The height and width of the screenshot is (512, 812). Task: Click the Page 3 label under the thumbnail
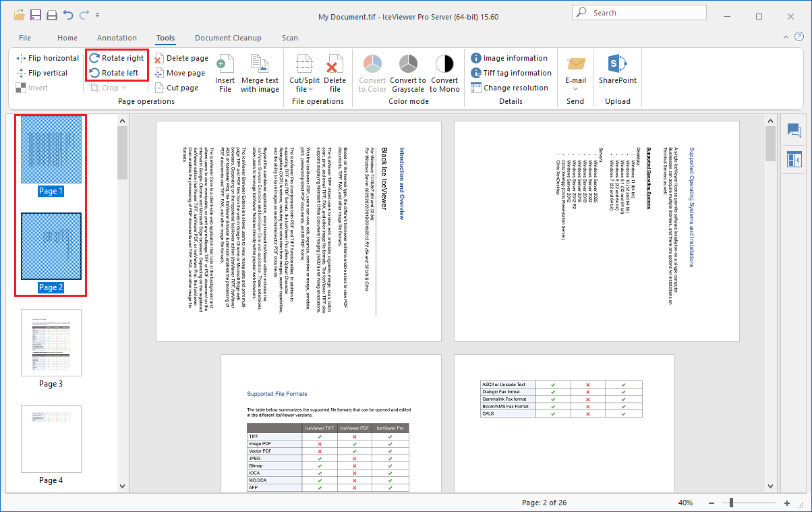coord(51,384)
